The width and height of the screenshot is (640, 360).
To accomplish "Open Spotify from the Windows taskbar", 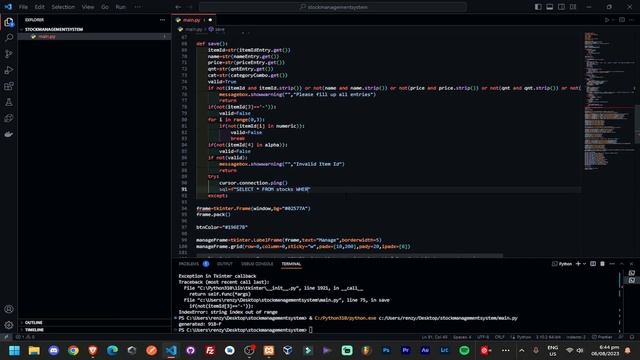I will (x=464, y=350).
